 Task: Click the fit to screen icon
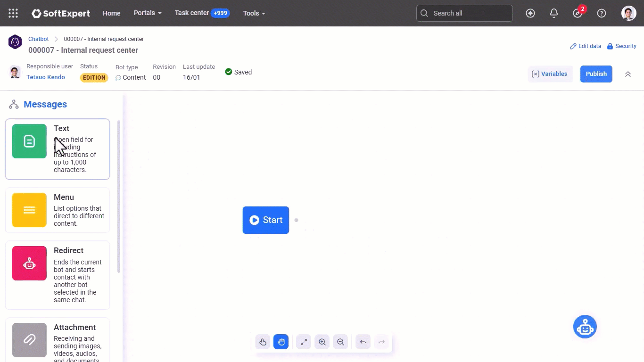coord(304,342)
